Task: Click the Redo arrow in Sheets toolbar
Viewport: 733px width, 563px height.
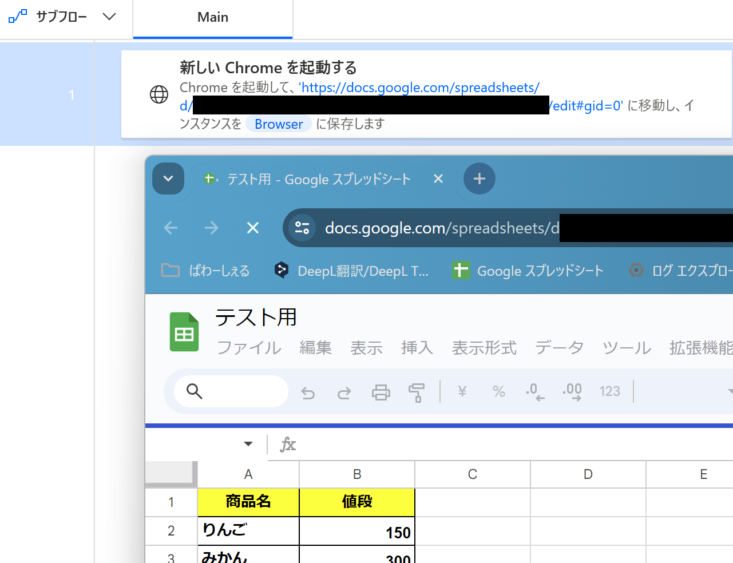Action: click(x=345, y=392)
